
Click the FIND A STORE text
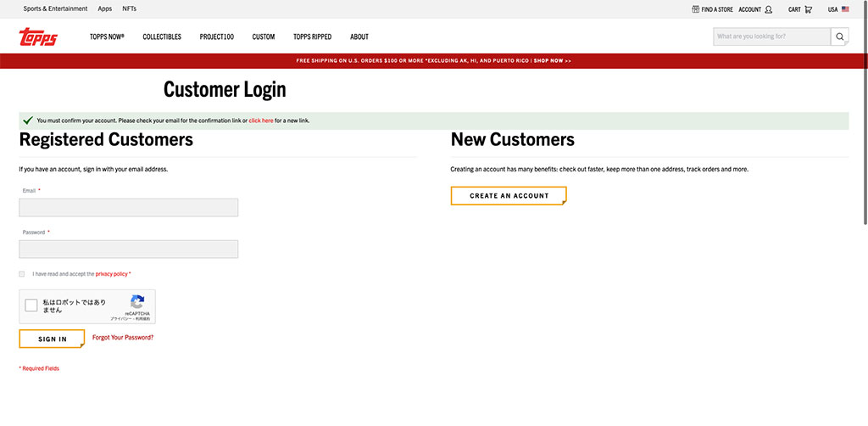(717, 9)
